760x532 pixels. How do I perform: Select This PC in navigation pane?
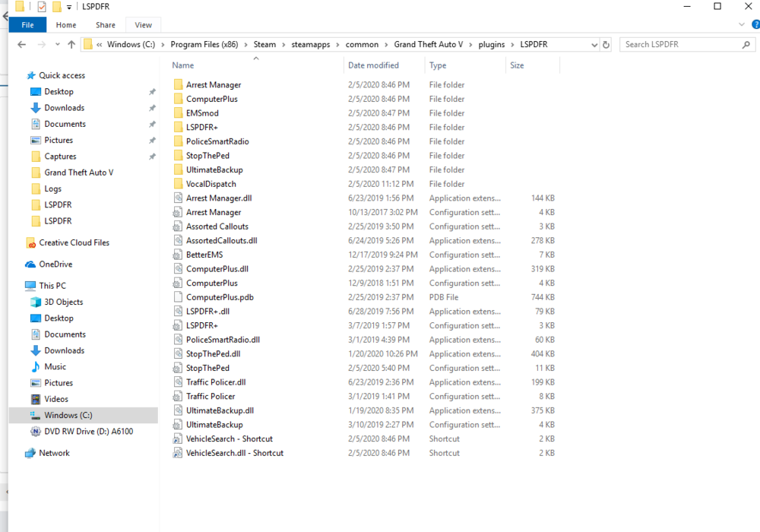tap(52, 286)
